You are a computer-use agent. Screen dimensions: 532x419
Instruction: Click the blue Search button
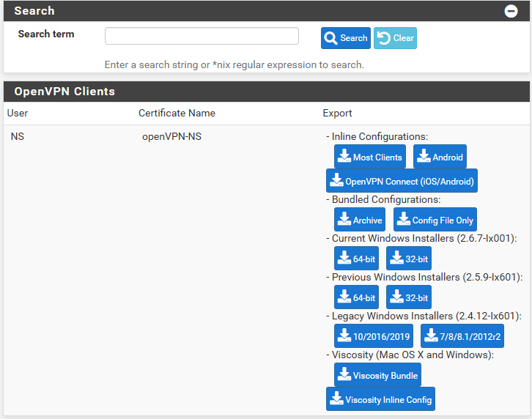(x=345, y=38)
